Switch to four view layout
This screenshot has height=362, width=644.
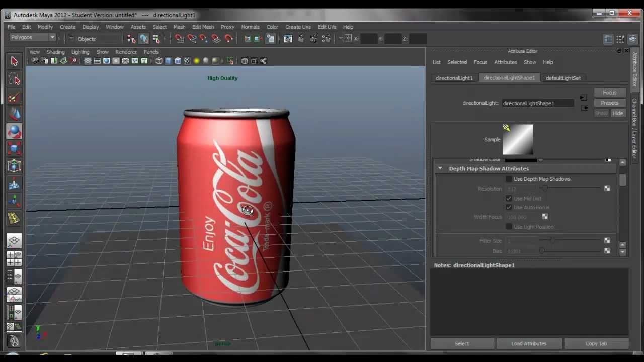pyautogui.click(x=14, y=258)
